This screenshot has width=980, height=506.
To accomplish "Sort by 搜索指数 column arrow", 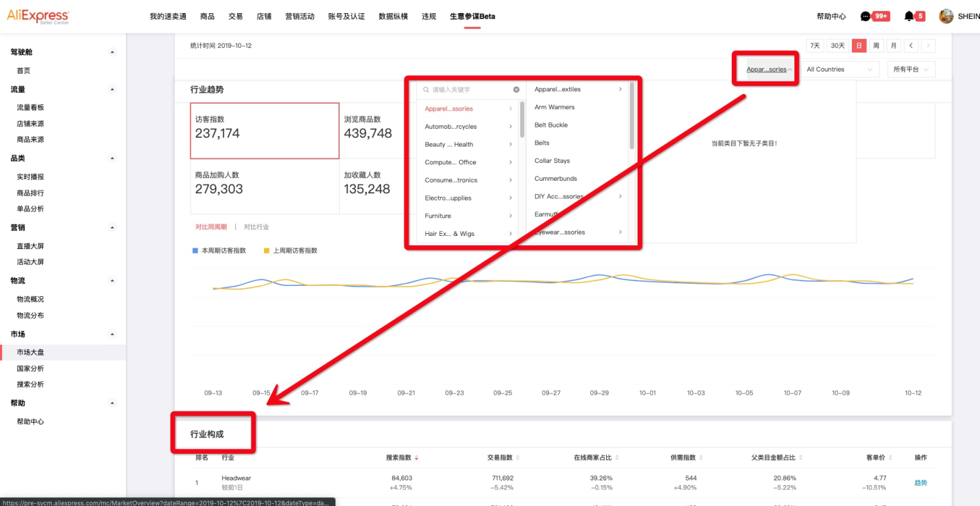I will (x=416, y=458).
